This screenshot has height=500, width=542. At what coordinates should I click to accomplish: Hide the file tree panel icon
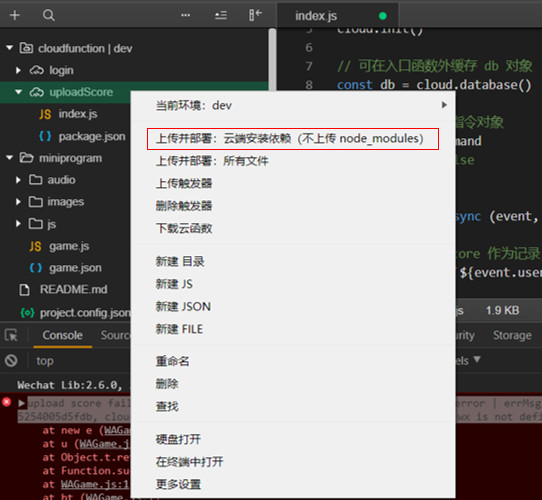(x=255, y=15)
